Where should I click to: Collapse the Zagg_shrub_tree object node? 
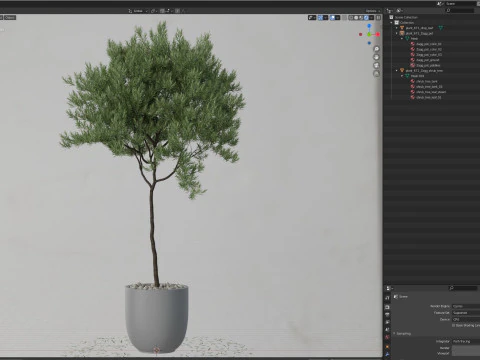(397, 71)
